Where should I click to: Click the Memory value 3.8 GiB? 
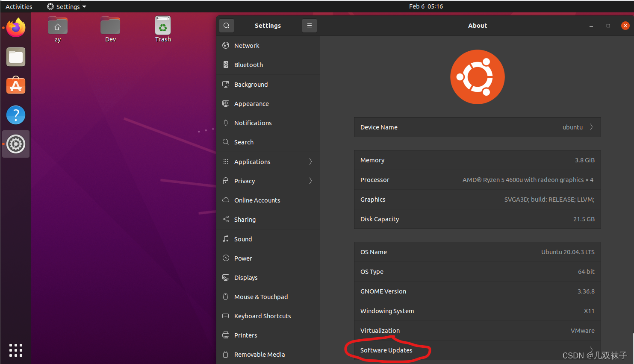pos(584,160)
